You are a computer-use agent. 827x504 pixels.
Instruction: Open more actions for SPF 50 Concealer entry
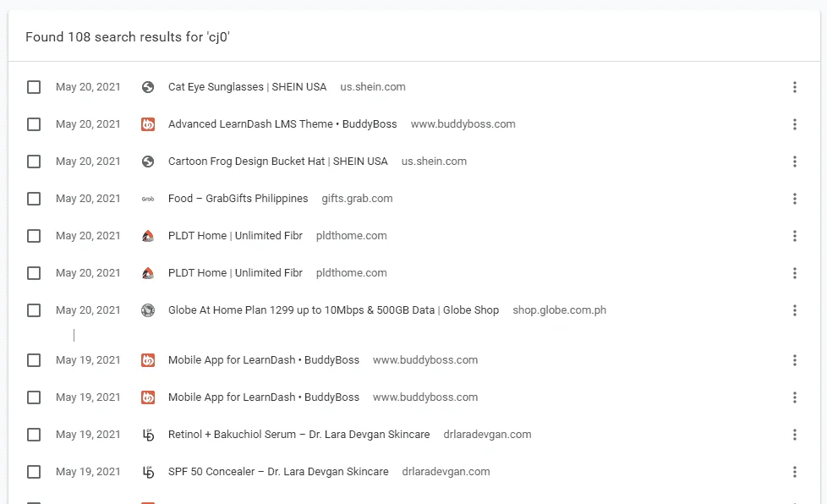tap(794, 472)
